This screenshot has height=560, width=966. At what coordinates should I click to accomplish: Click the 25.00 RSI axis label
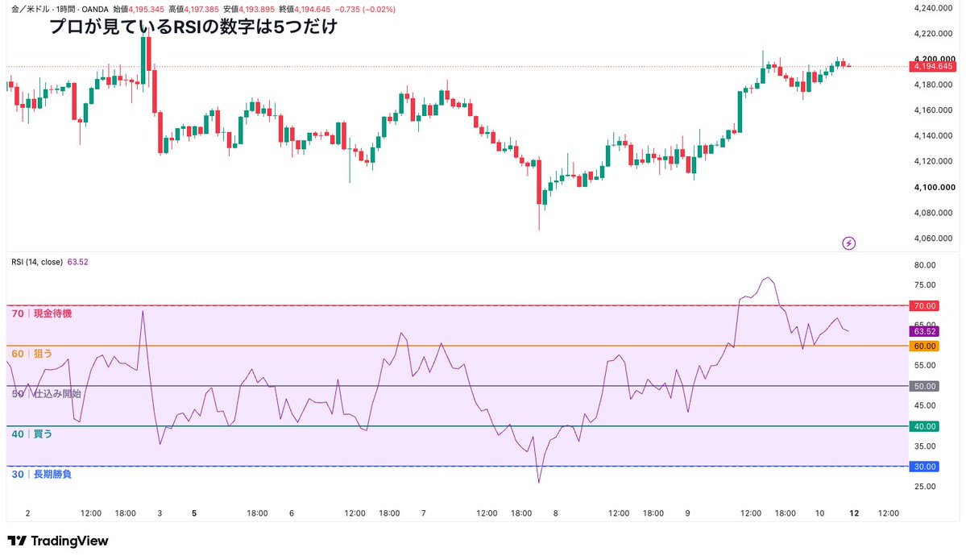point(926,486)
